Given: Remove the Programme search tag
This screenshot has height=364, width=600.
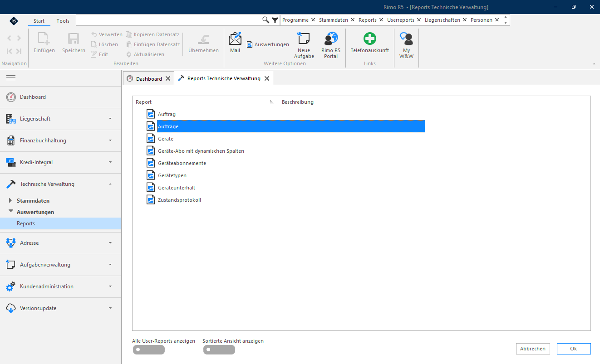Looking at the screenshot, I should [313, 20].
